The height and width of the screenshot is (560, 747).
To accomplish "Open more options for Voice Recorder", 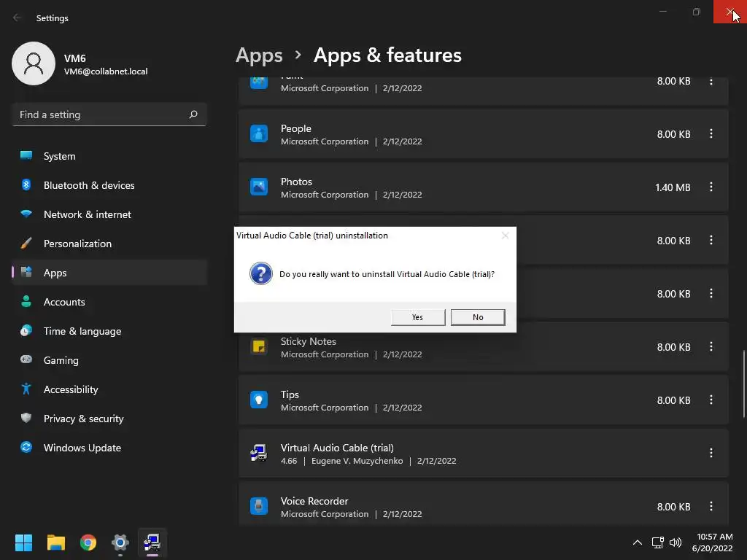I will pyautogui.click(x=711, y=506).
